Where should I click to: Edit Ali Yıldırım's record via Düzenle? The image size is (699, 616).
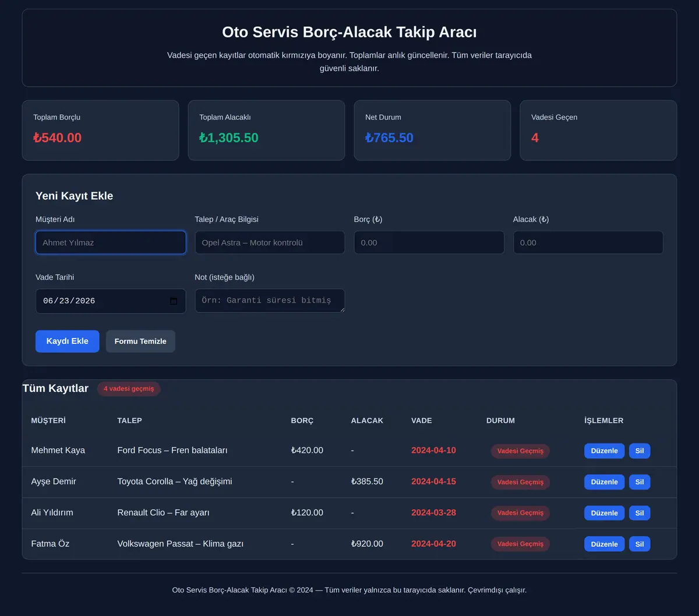(x=605, y=513)
